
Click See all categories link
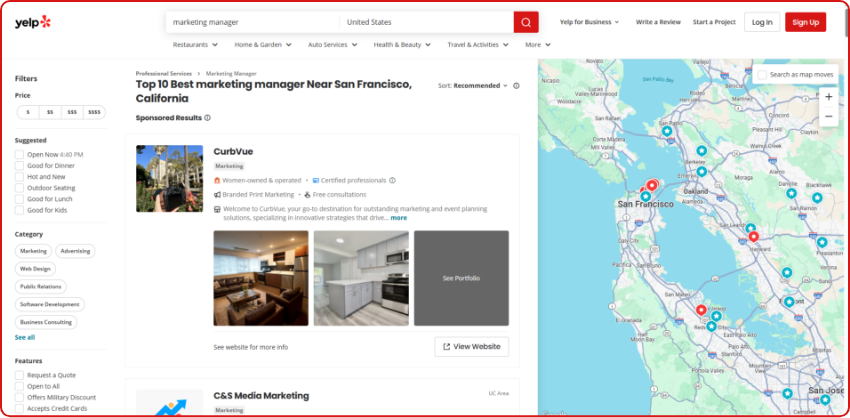coord(25,337)
